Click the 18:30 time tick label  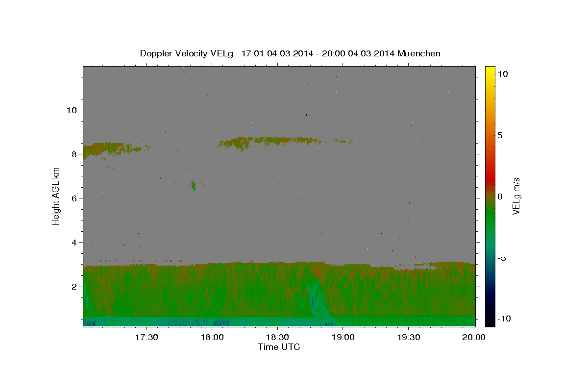(x=278, y=338)
